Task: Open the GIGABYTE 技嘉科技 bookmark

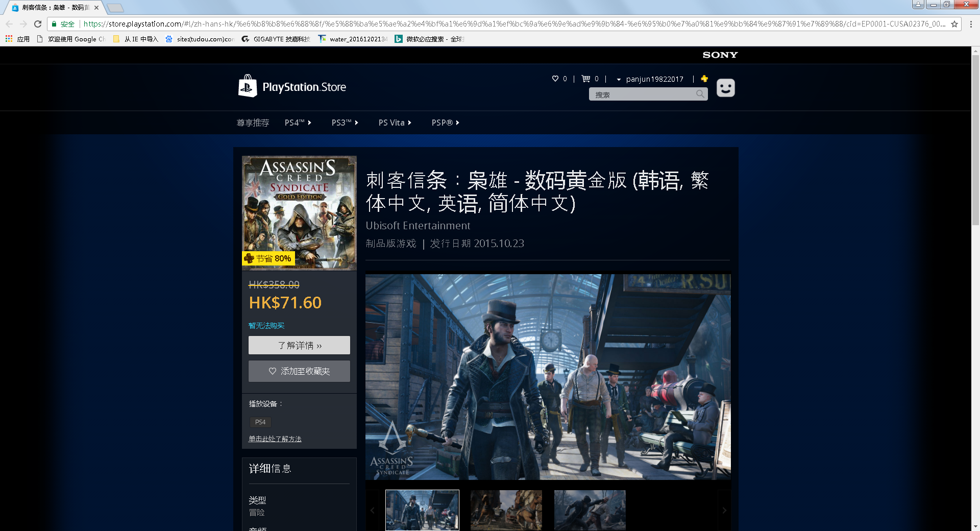Action: (x=276, y=39)
